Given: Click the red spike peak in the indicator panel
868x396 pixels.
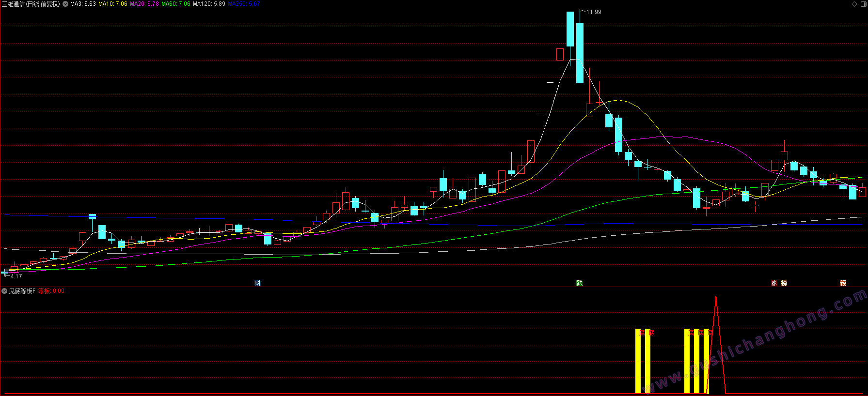Looking at the screenshot, I should 716,298.
